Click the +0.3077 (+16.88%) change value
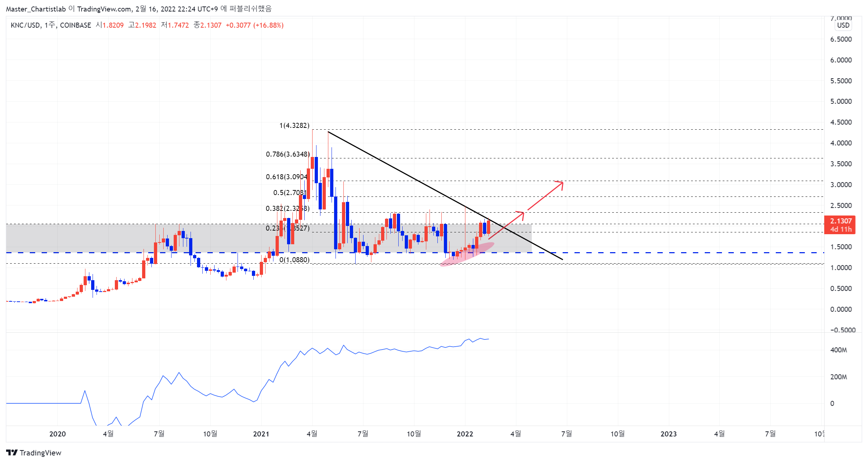The image size is (868, 463). pyautogui.click(x=254, y=25)
